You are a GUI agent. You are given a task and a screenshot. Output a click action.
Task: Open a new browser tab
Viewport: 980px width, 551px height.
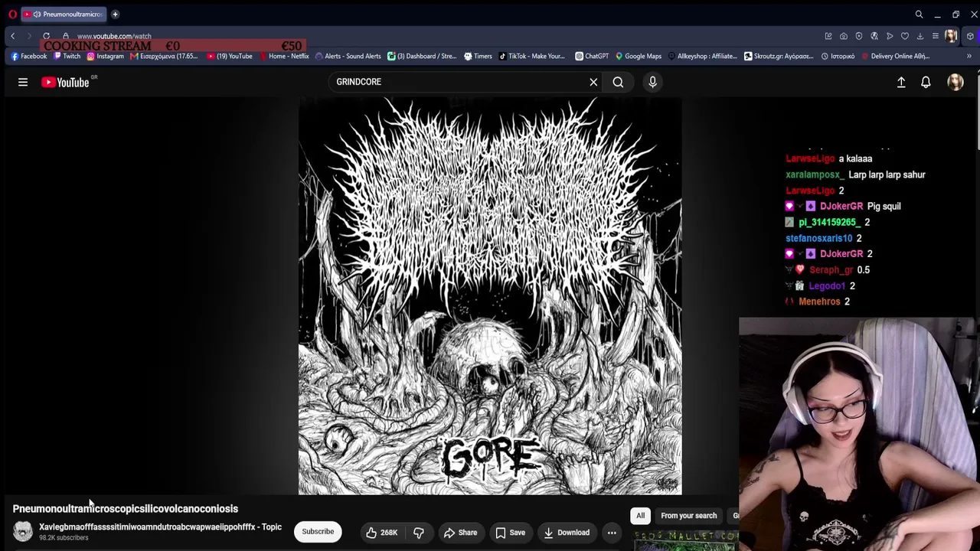pyautogui.click(x=115, y=14)
